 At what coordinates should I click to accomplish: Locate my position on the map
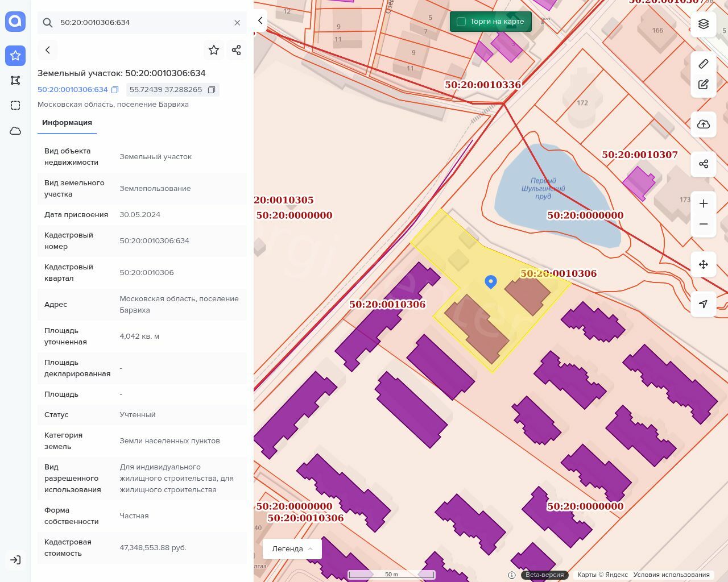(704, 304)
